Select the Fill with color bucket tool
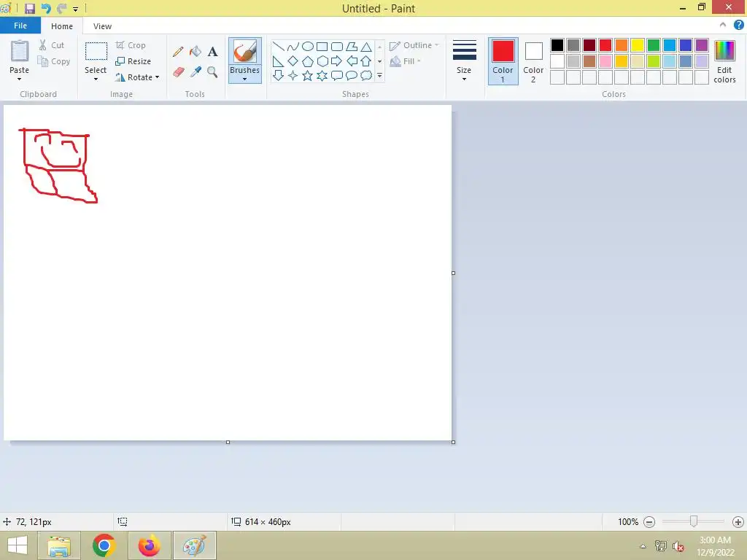 (x=196, y=52)
